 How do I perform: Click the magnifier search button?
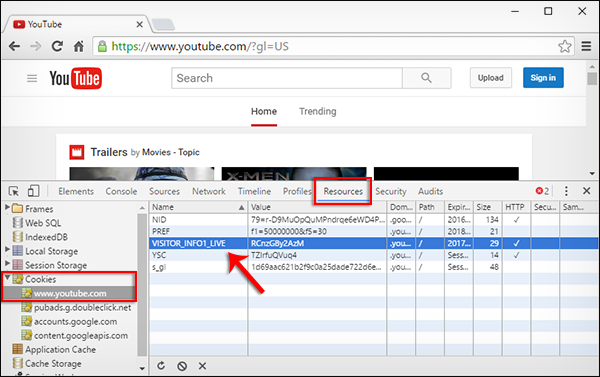pyautogui.click(x=427, y=78)
